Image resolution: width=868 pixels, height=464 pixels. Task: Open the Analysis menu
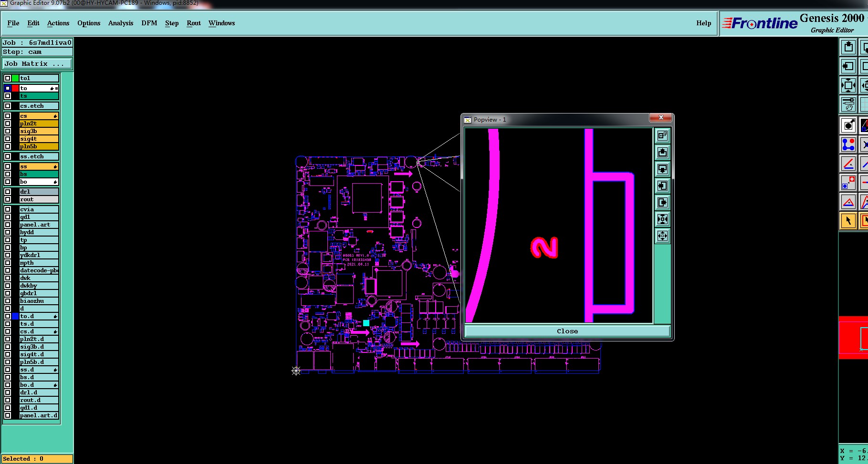click(121, 23)
